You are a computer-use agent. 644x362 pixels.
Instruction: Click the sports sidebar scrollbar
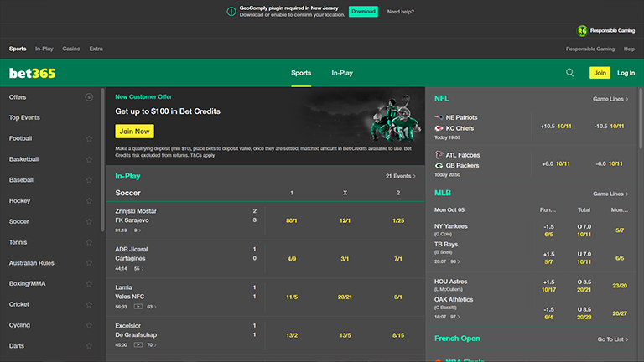(102, 160)
